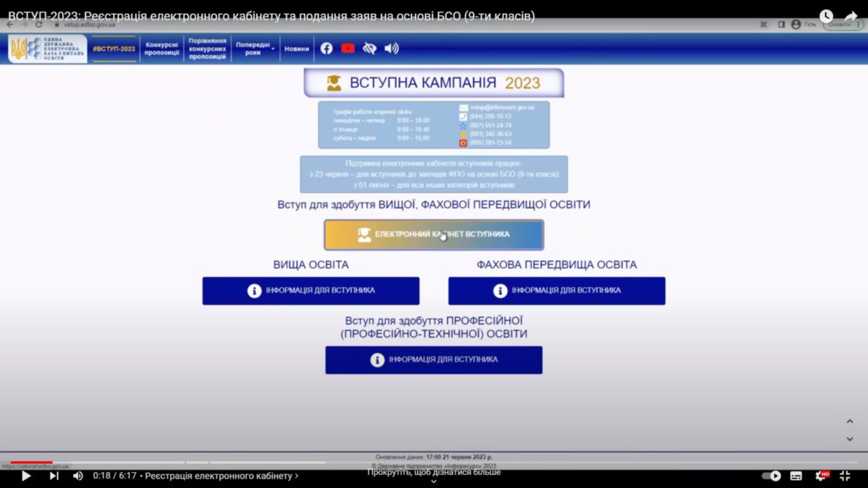The image size is (868, 488).
Task: Open the "Новини" menu item
Action: click(297, 48)
